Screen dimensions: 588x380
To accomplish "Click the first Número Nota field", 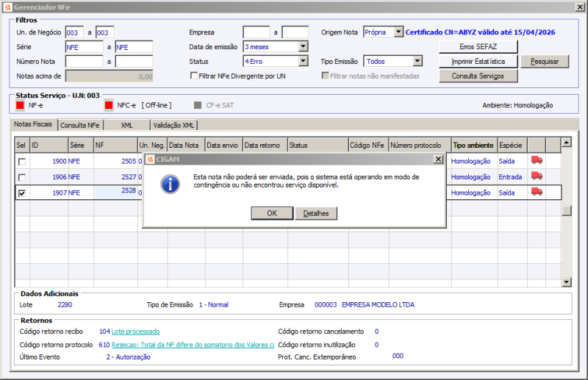I will [84, 61].
